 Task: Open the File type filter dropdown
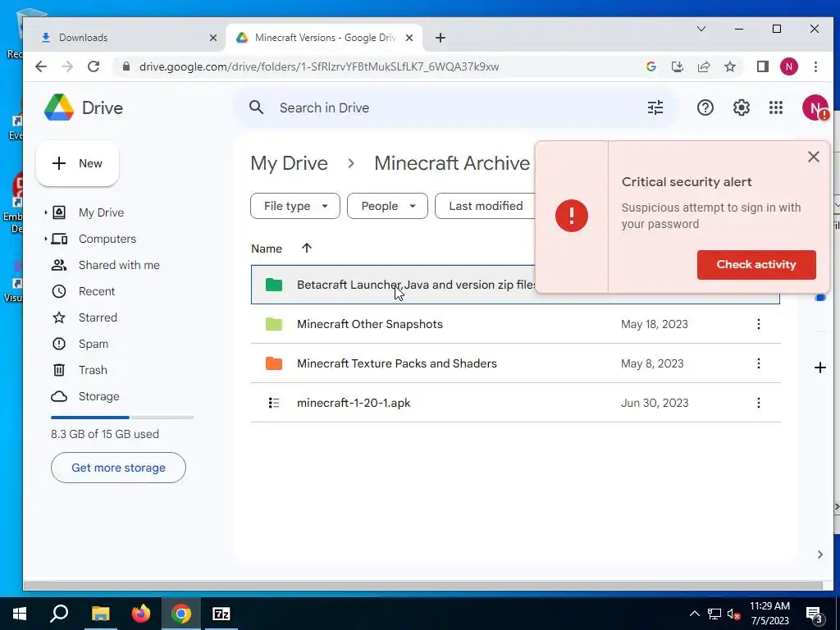[295, 206]
